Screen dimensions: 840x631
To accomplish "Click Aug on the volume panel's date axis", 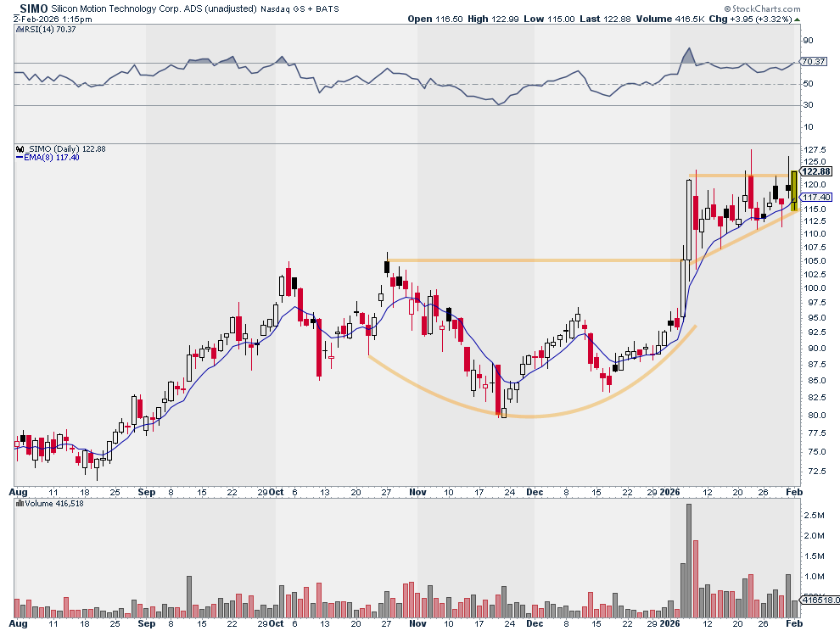I will [18, 623].
